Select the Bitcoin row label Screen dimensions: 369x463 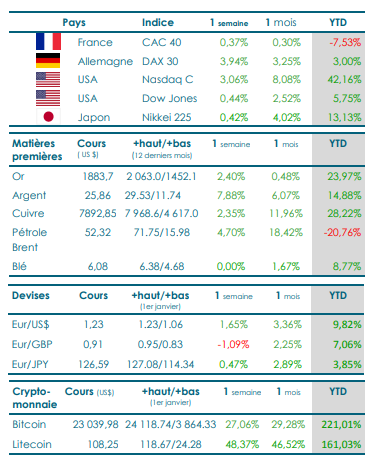(29, 424)
